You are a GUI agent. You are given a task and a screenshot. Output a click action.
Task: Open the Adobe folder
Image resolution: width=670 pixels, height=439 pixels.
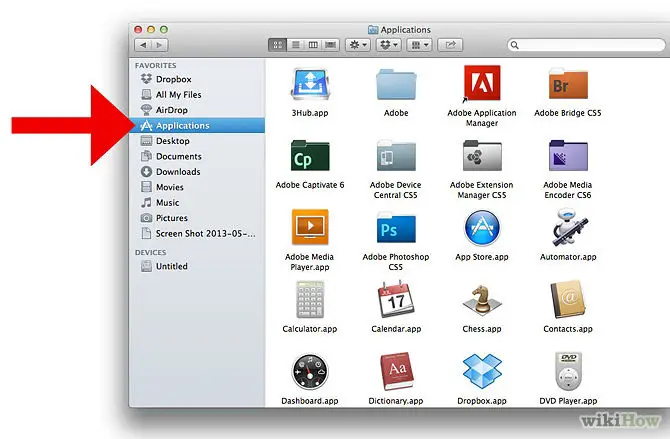click(x=396, y=85)
